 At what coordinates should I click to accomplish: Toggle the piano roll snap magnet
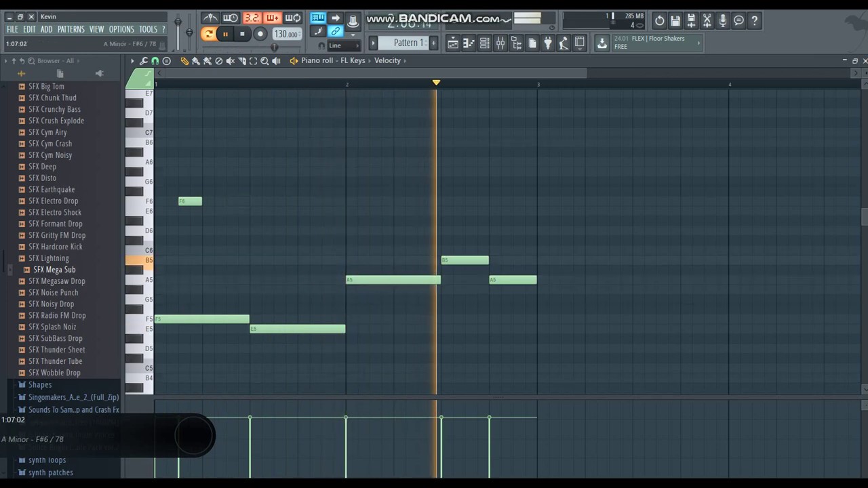[x=155, y=61]
